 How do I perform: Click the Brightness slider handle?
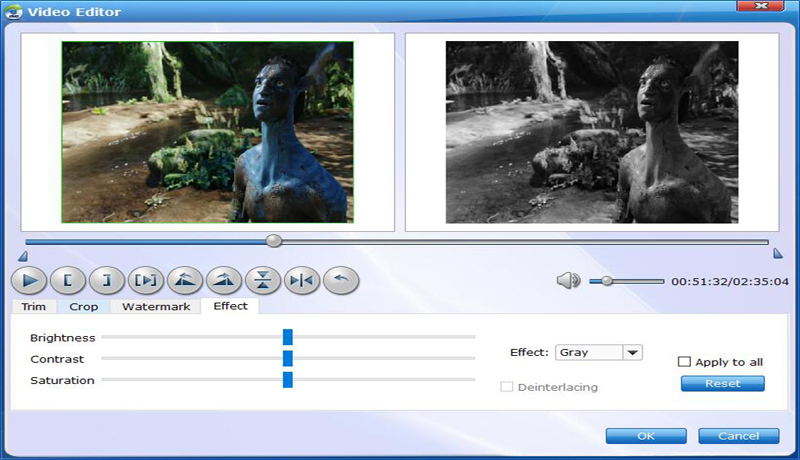coord(287,338)
